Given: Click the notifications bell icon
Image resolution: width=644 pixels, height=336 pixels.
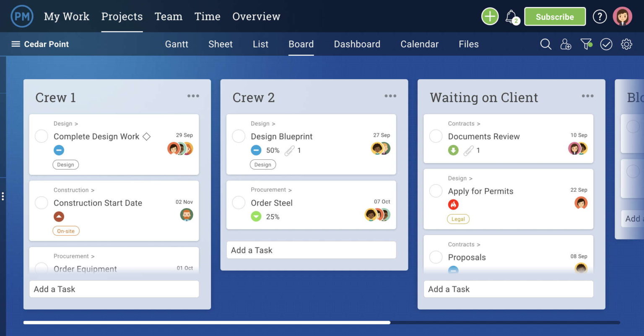Looking at the screenshot, I should tap(512, 17).
